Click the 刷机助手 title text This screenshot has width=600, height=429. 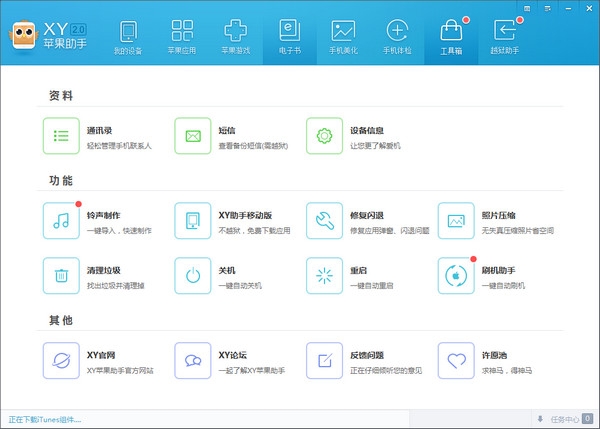499,270
